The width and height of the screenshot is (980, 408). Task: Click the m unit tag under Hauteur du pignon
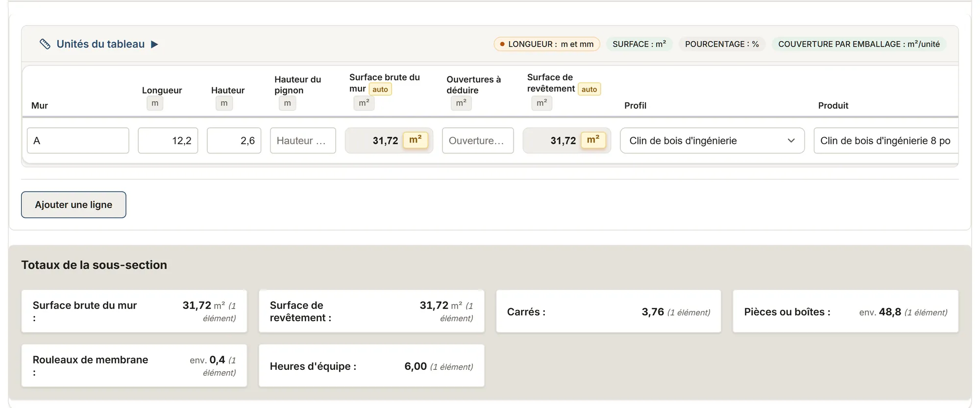coord(287,103)
